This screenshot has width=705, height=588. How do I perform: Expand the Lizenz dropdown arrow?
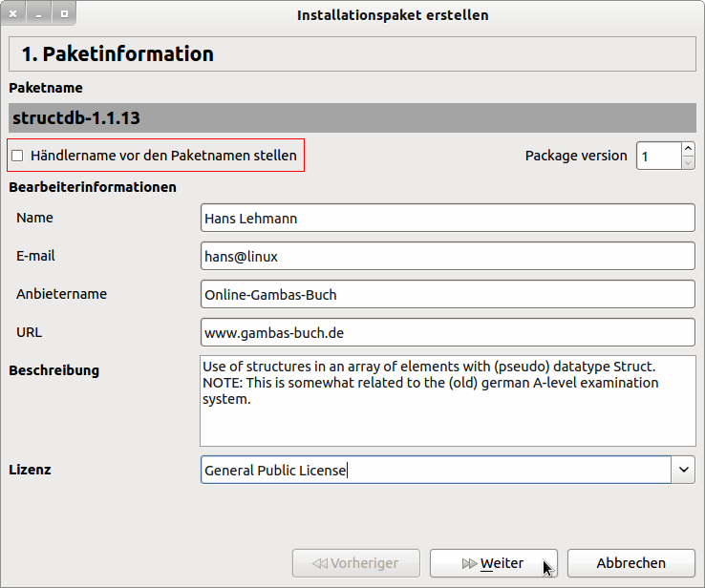[x=684, y=470]
